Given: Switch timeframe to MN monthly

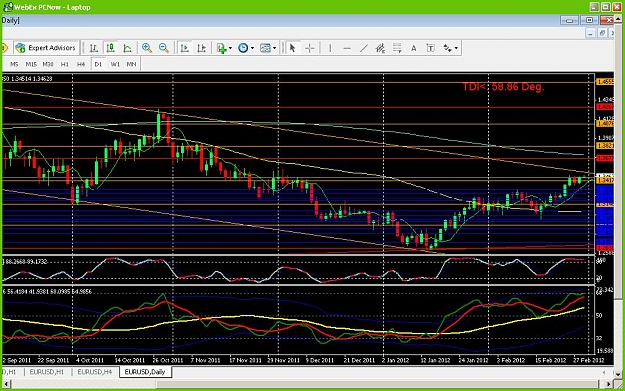Looking at the screenshot, I should [131, 64].
